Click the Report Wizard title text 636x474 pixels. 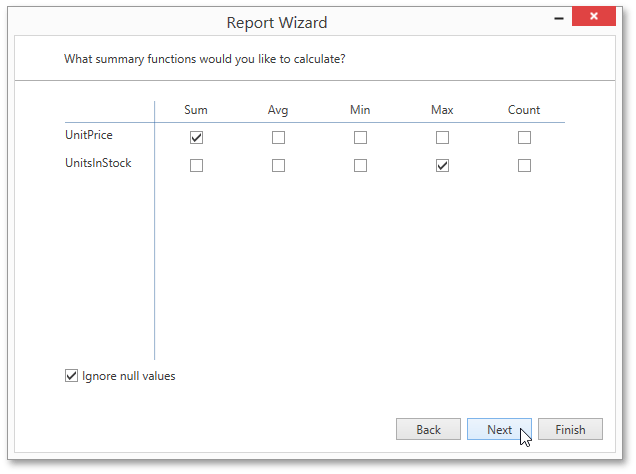277,22
